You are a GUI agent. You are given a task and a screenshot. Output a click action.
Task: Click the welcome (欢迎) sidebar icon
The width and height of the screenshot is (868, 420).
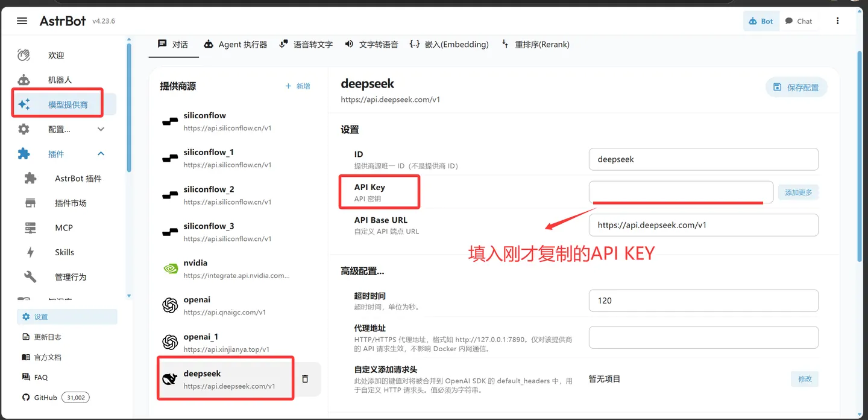24,55
